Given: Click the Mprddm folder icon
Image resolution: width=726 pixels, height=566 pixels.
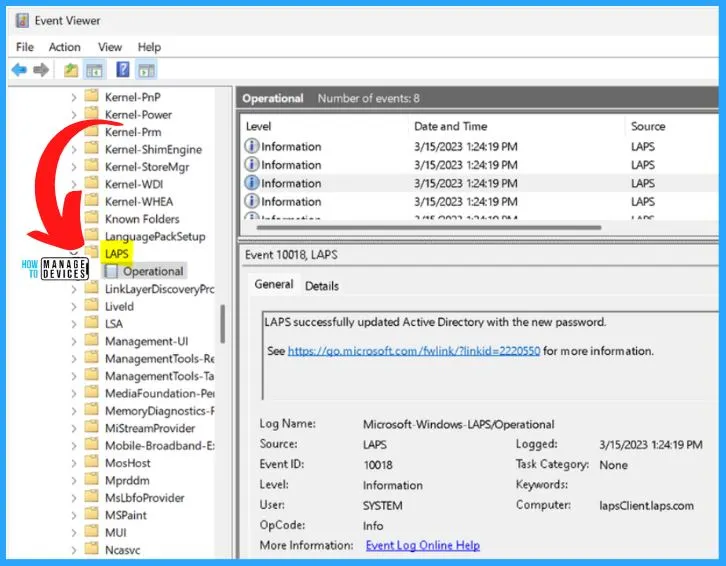Looking at the screenshot, I should pos(92,479).
